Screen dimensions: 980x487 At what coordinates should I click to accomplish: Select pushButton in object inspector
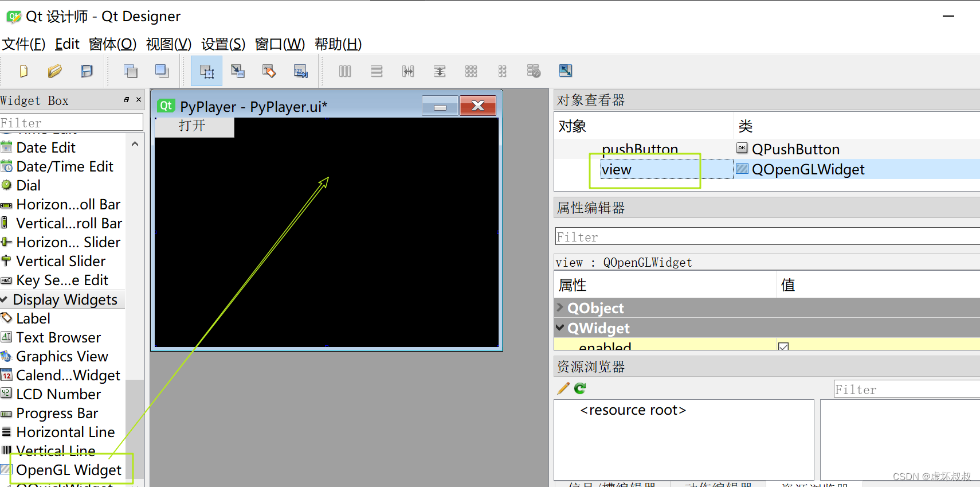pos(640,149)
